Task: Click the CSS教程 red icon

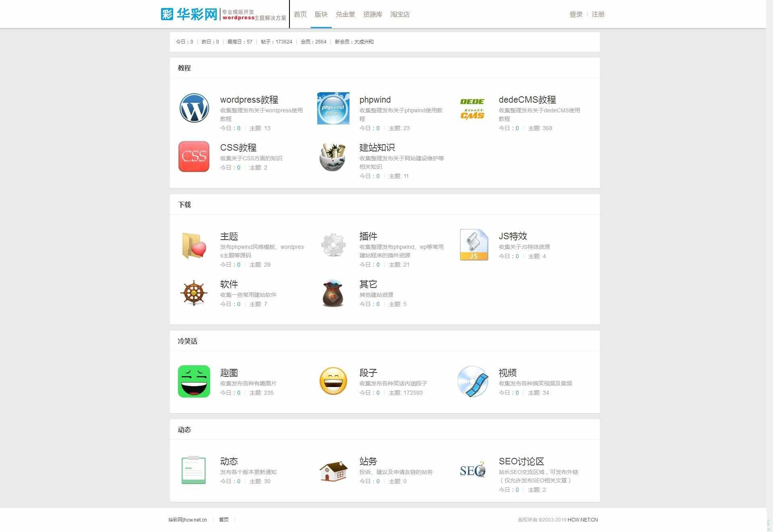Action: (194, 157)
